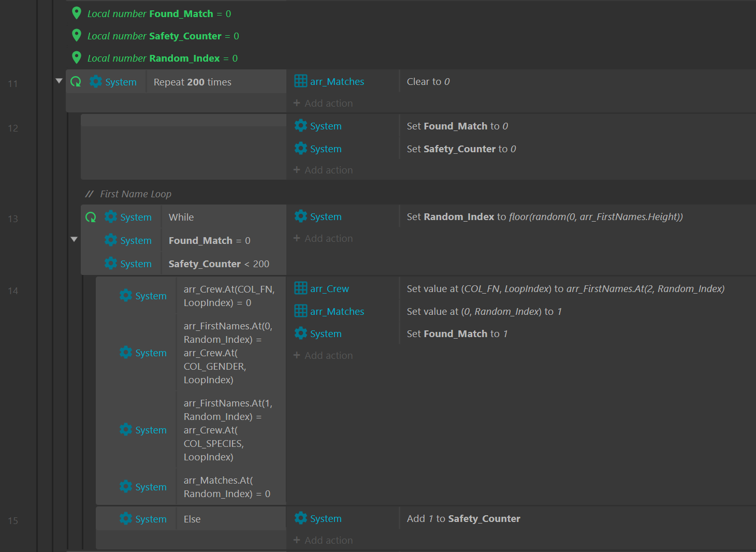Click the gear icon beside the COL_GENDER condition
The image size is (756, 552).
[126, 353]
